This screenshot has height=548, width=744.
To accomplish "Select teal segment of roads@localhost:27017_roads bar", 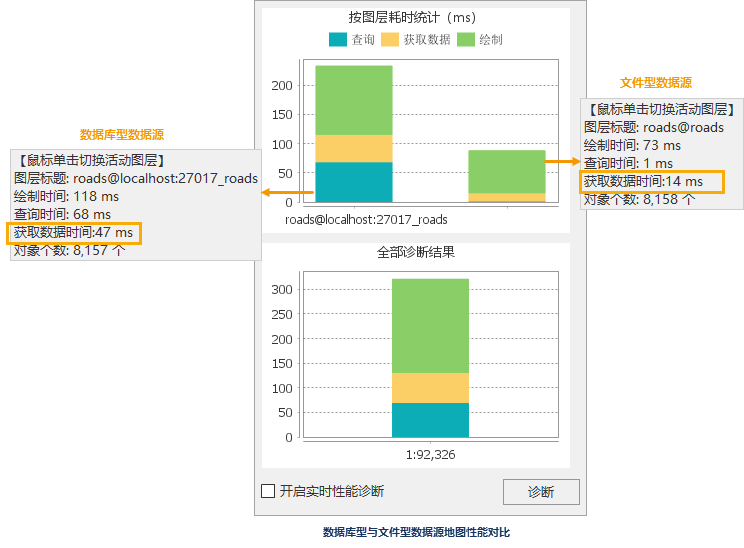I will pos(354,182).
